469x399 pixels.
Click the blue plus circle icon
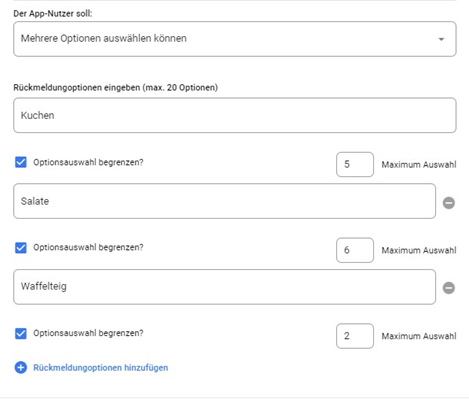pyautogui.click(x=21, y=368)
